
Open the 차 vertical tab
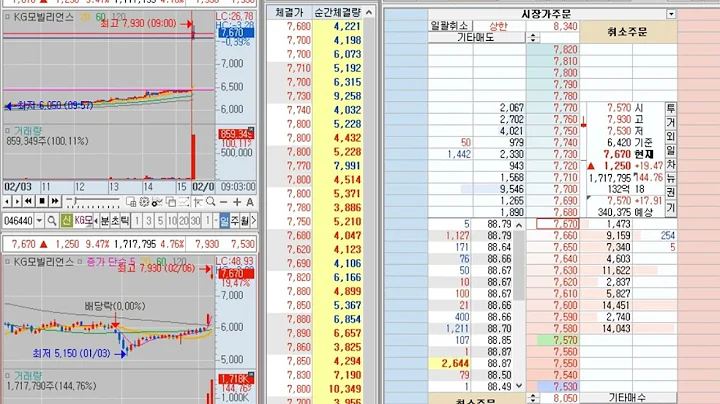[670, 165]
